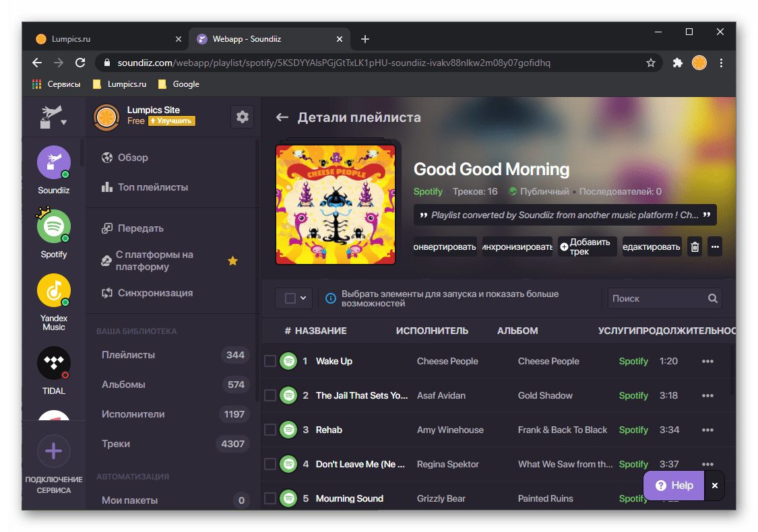Tick the checkbox for track Wake Up
The image size is (758, 532).
(270, 362)
